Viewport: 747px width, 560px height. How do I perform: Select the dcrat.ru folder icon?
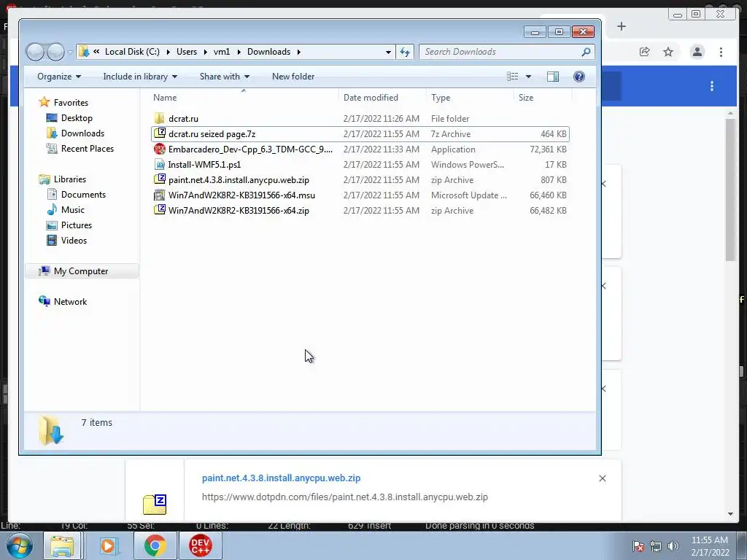point(160,119)
